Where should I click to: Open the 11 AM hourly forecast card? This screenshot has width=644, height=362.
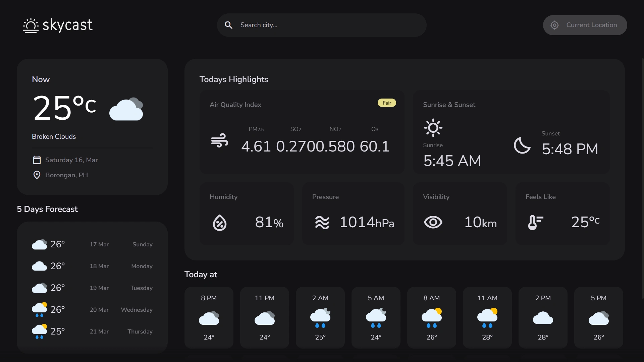coord(487,317)
